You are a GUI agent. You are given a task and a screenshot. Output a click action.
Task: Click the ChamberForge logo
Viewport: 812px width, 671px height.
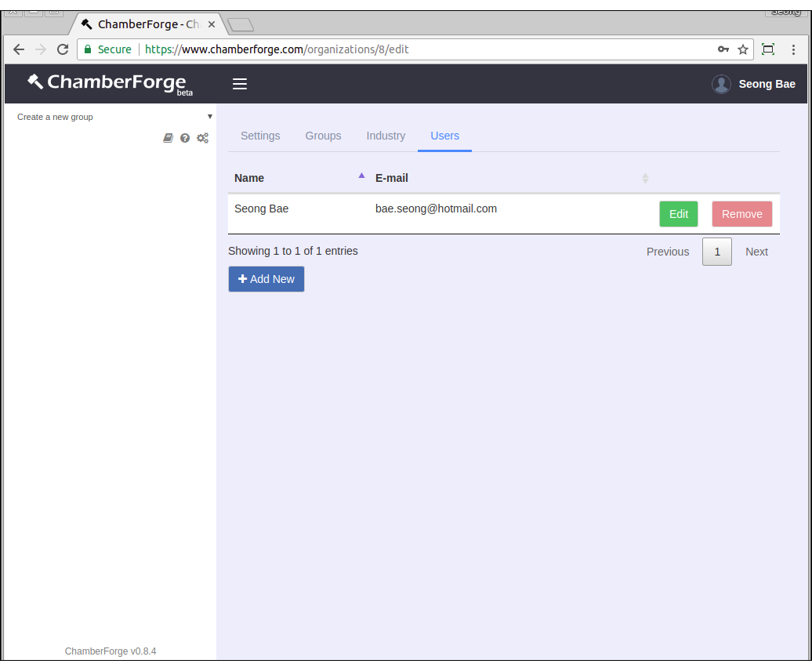110,83
